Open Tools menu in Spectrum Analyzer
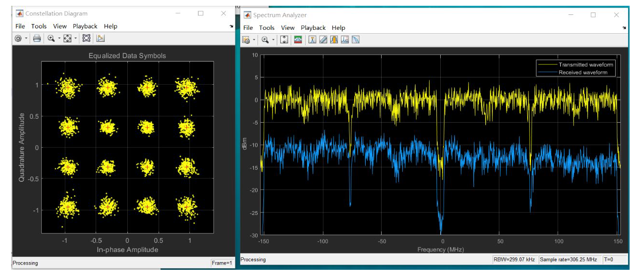 click(x=267, y=28)
